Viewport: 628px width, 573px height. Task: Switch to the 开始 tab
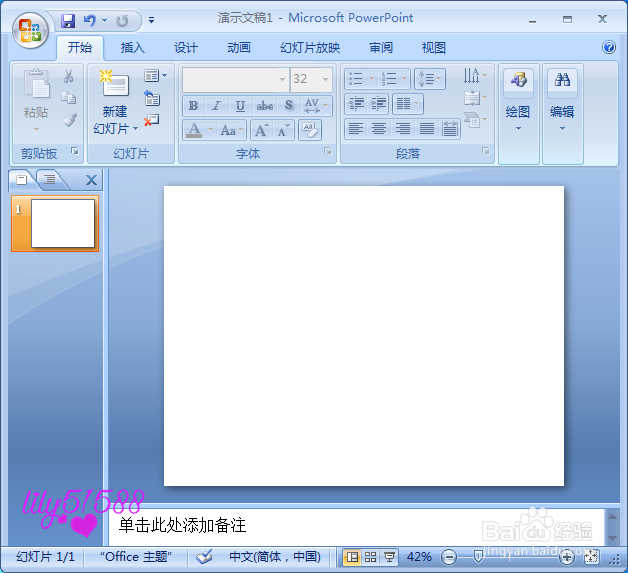point(80,48)
